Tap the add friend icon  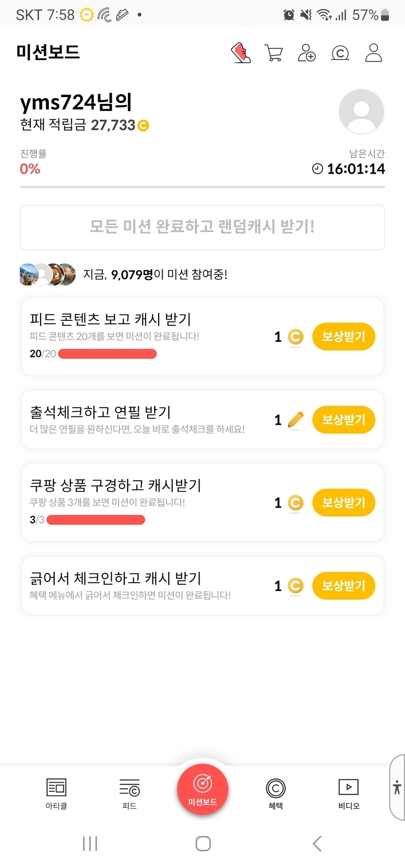(x=306, y=53)
